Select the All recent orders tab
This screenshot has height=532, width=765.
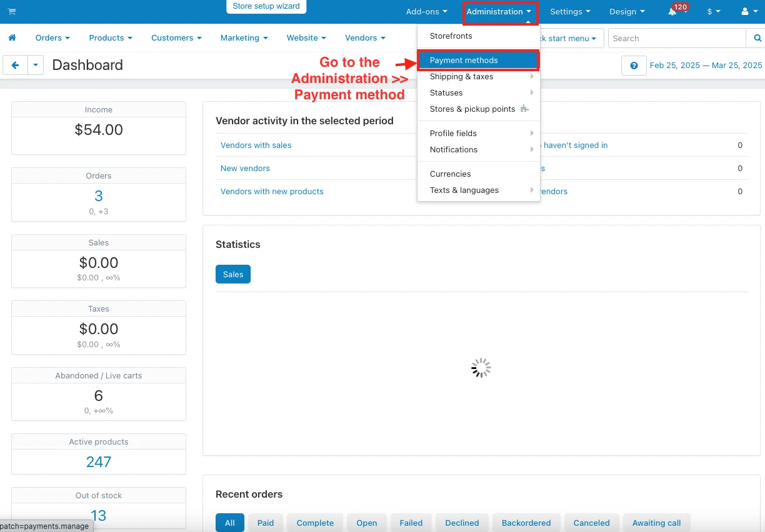(230, 523)
